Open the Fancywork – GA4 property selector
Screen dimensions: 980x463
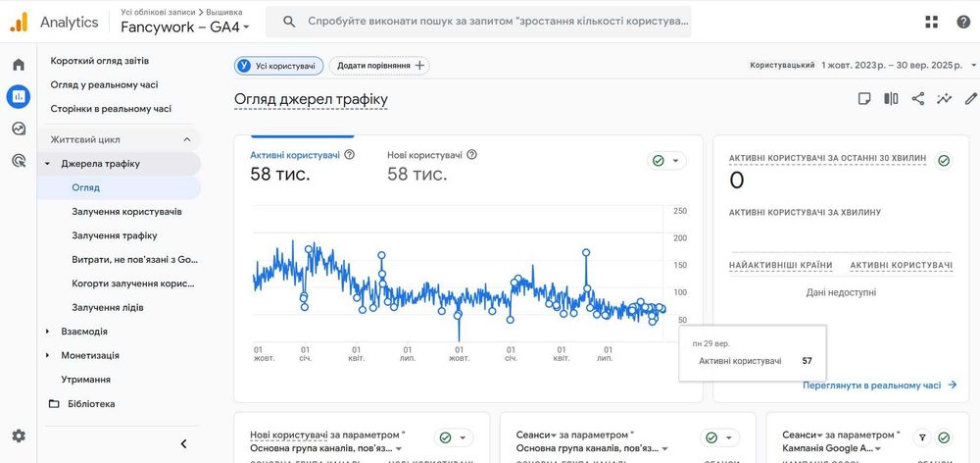pos(185,27)
